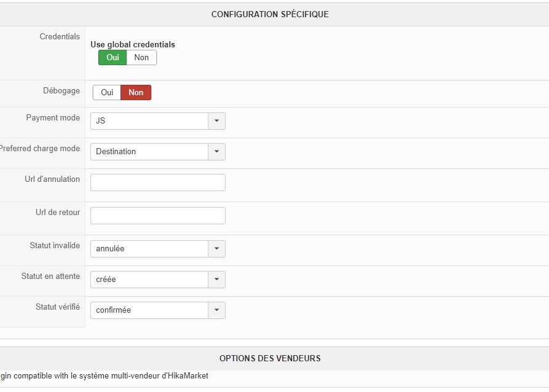Expand the Preferred charge mode arrow
This screenshot has width=549, height=392.
[216, 152]
